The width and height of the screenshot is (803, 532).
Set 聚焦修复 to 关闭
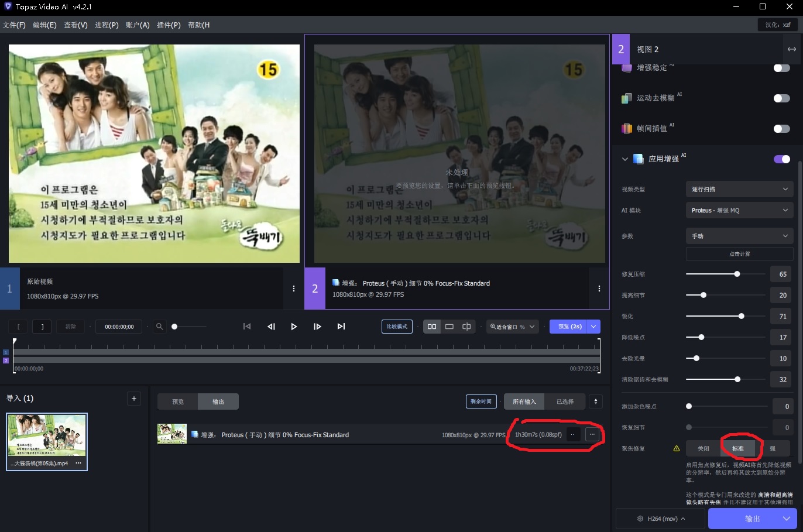(x=704, y=448)
